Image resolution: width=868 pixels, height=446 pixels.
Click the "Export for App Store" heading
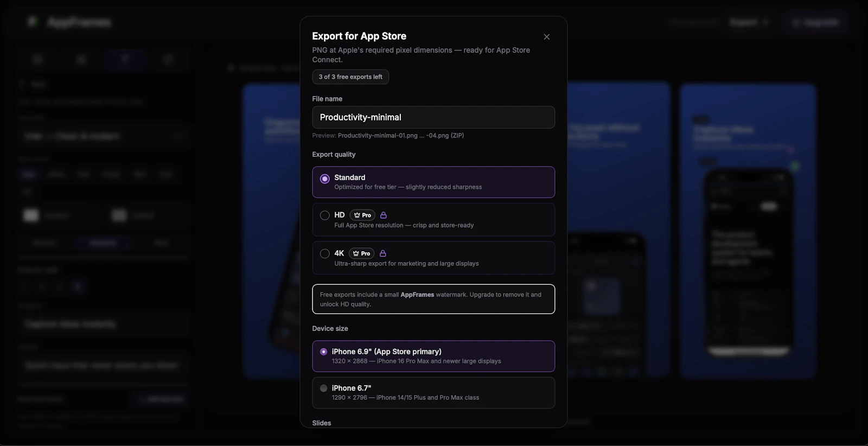click(x=359, y=36)
